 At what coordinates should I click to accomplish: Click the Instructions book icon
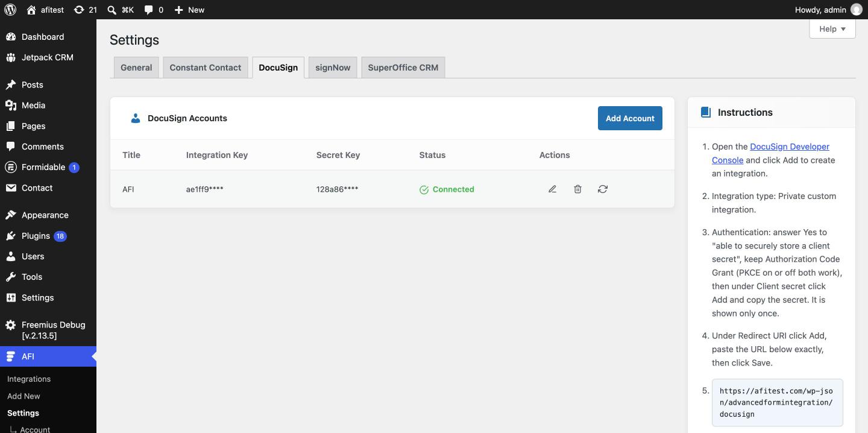tap(705, 112)
